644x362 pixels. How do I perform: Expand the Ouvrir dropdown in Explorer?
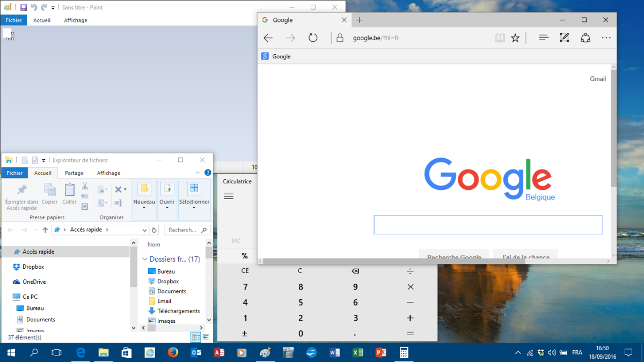[x=167, y=208]
